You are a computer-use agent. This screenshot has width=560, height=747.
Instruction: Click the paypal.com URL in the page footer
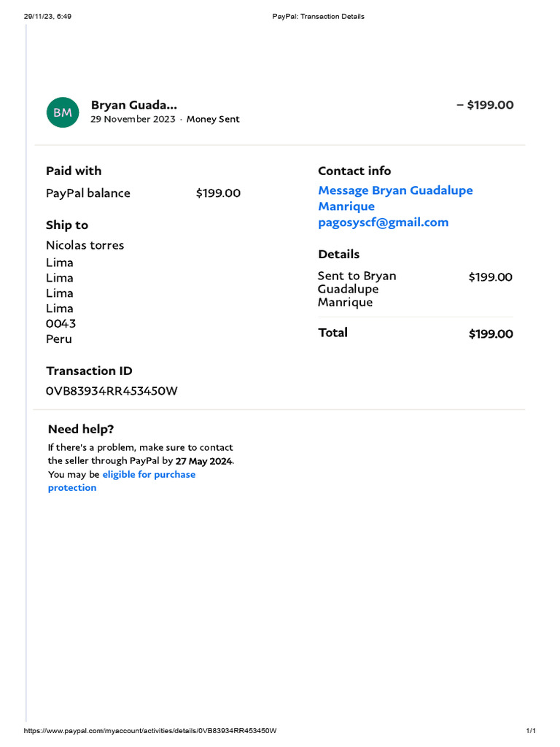pos(150,731)
